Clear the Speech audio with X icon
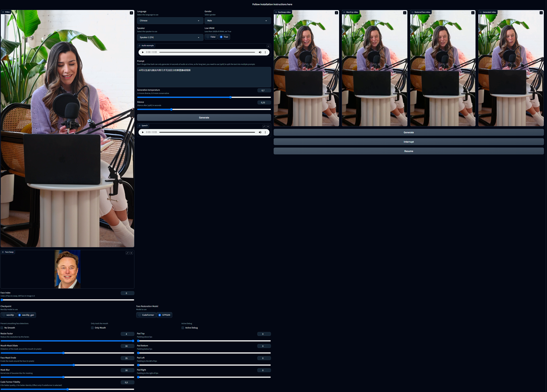This screenshot has height=392, width=547. [268, 126]
